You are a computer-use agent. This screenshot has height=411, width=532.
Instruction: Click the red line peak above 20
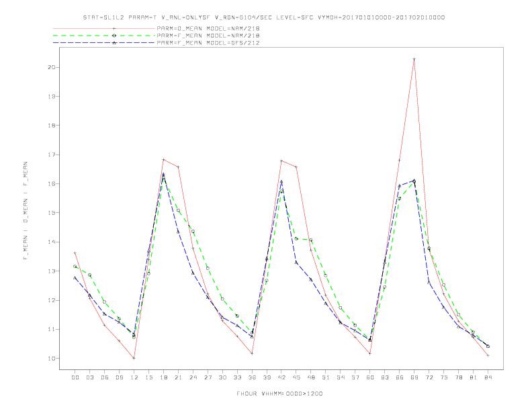414,59
